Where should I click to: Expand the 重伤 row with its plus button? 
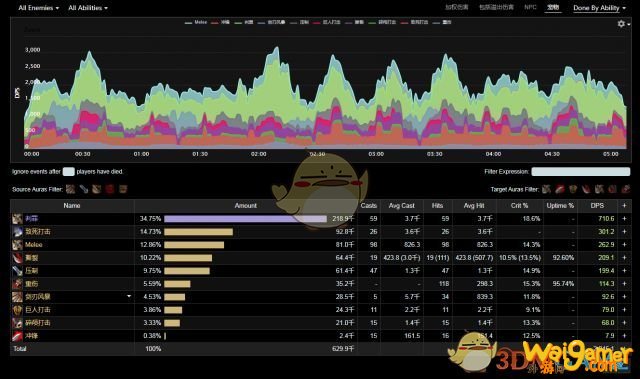coord(624,284)
